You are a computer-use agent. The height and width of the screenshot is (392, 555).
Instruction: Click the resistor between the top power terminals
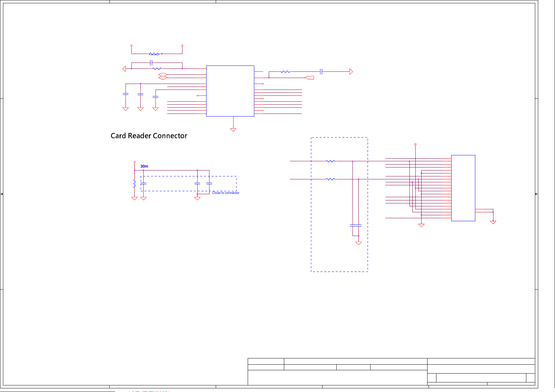click(x=154, y=54)
